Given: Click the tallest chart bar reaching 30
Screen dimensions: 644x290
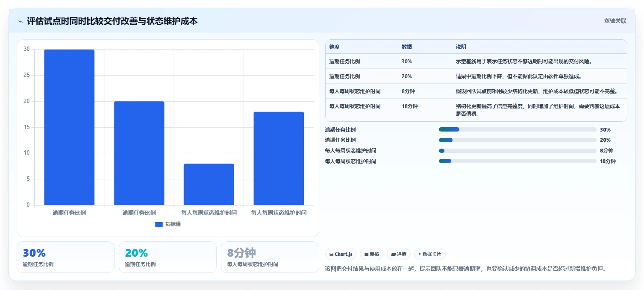Looking at the screenshot, I should 69,127.
